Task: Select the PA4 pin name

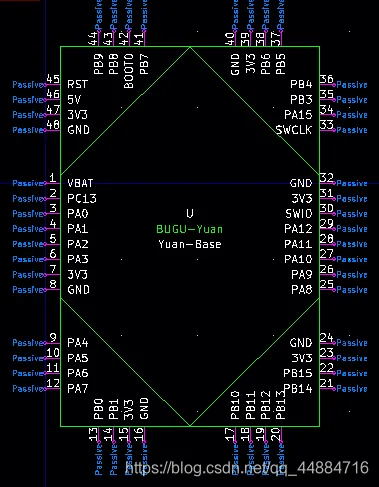Action: pyautogui.click(x=78, y=343)
